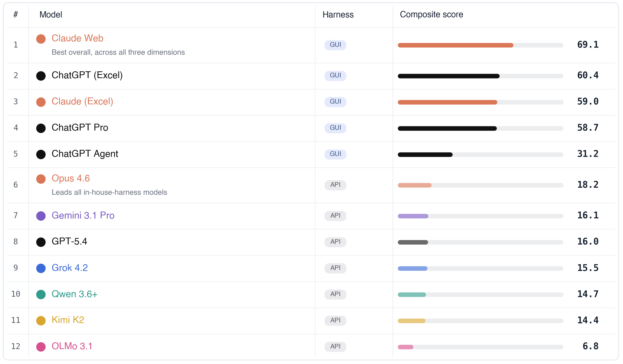This screenshot has height=364, width=623.
Task: Select the ChatGPT Pro model name
Action: pos(80,128)
